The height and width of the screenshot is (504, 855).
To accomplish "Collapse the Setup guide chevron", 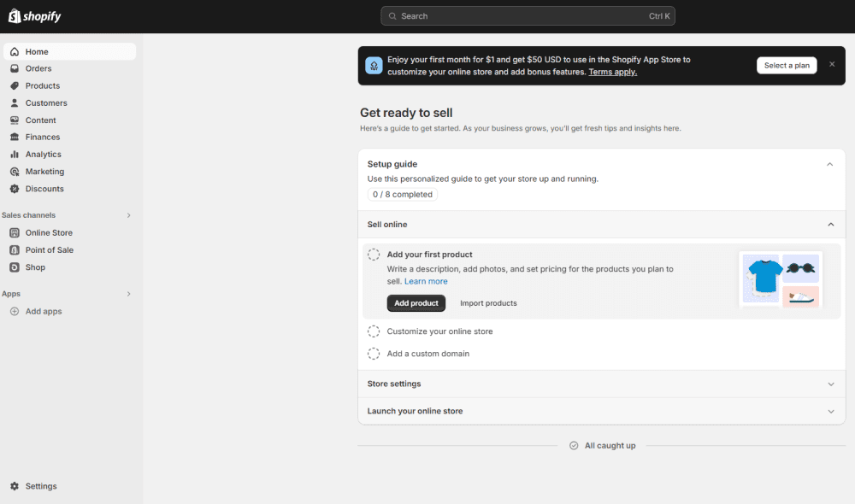I will pos(829,164).
